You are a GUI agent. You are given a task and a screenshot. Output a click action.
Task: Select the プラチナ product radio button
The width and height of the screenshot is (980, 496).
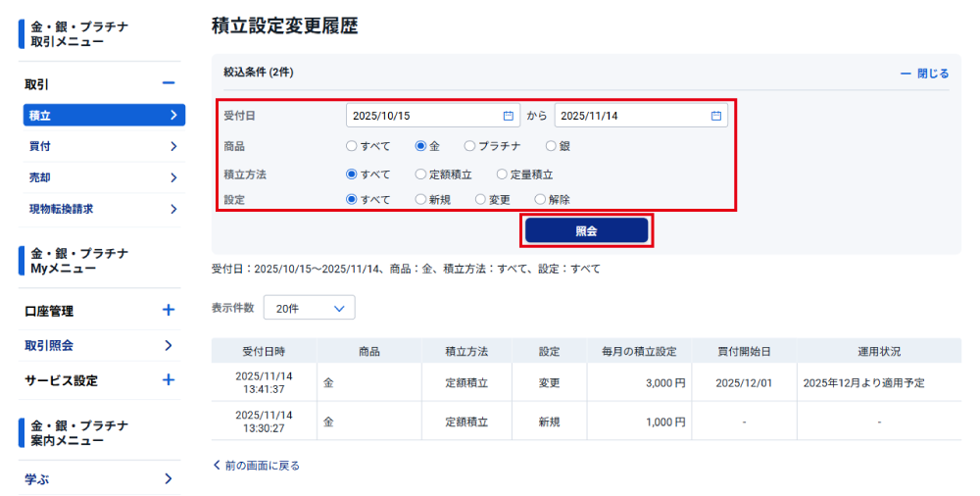[x=470, y=146]
